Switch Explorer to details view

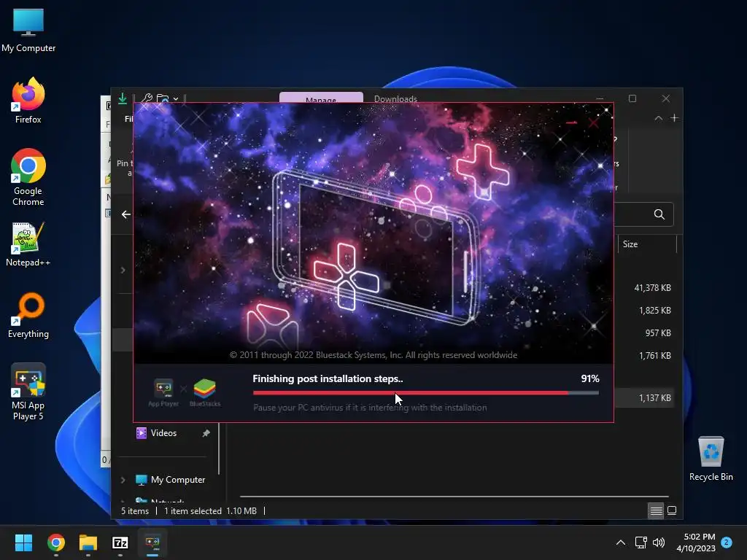click(656, 510)
